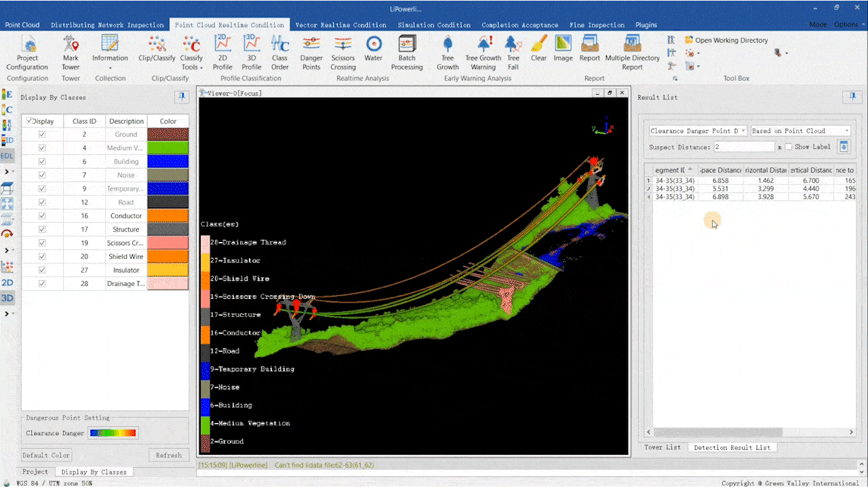Open the Image tool
Screen dimensions: 868x488
click(x=564, y=49)
